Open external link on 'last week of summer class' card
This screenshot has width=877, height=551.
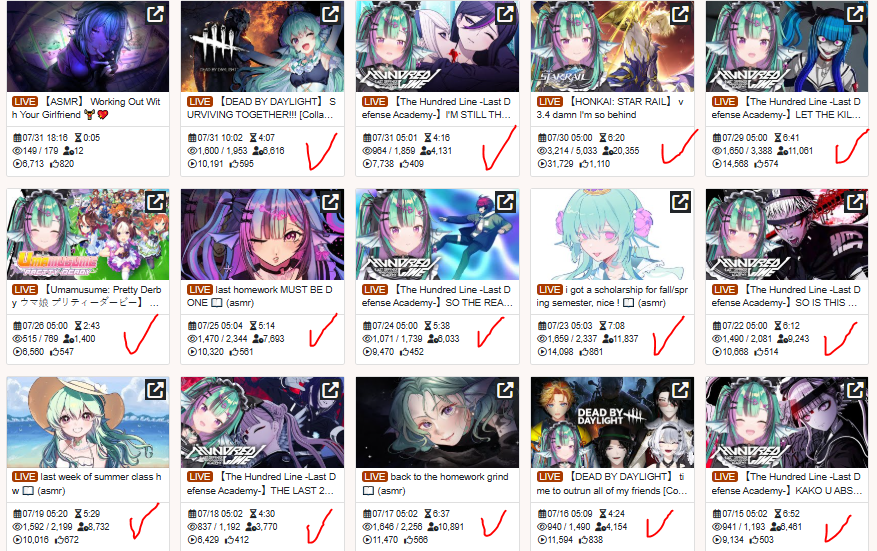click(x=155, y=389)
